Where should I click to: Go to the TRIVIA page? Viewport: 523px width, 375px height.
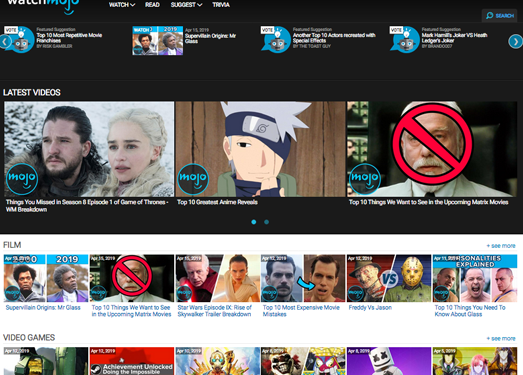221,5
